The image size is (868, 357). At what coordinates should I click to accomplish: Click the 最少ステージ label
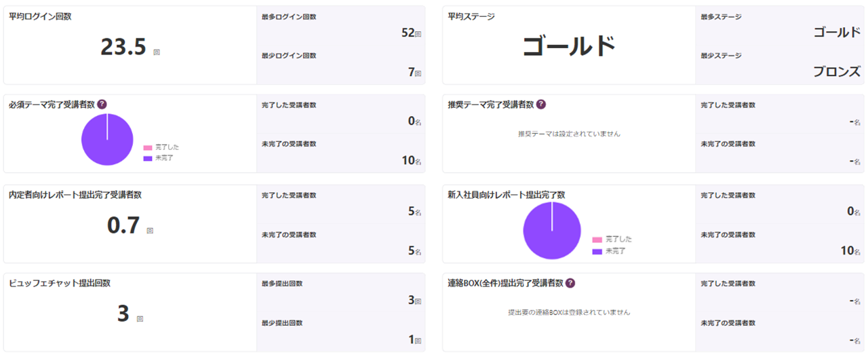click(x=721, y=56)
